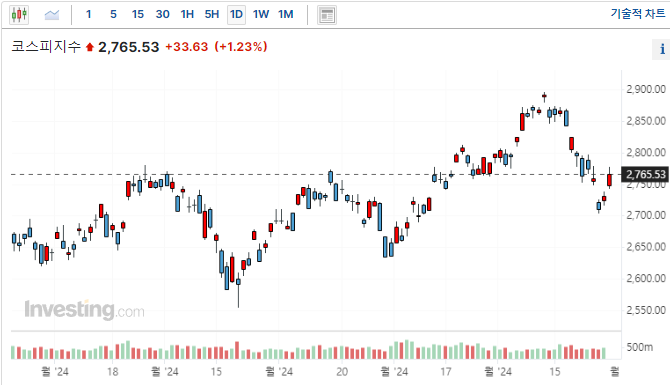The image size is (670, 385).
Task: Click the blue info icon
Action: tap(662, 49)
